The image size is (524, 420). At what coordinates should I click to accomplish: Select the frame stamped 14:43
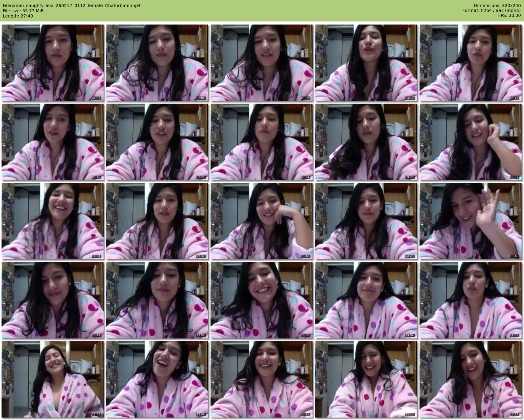366,221
